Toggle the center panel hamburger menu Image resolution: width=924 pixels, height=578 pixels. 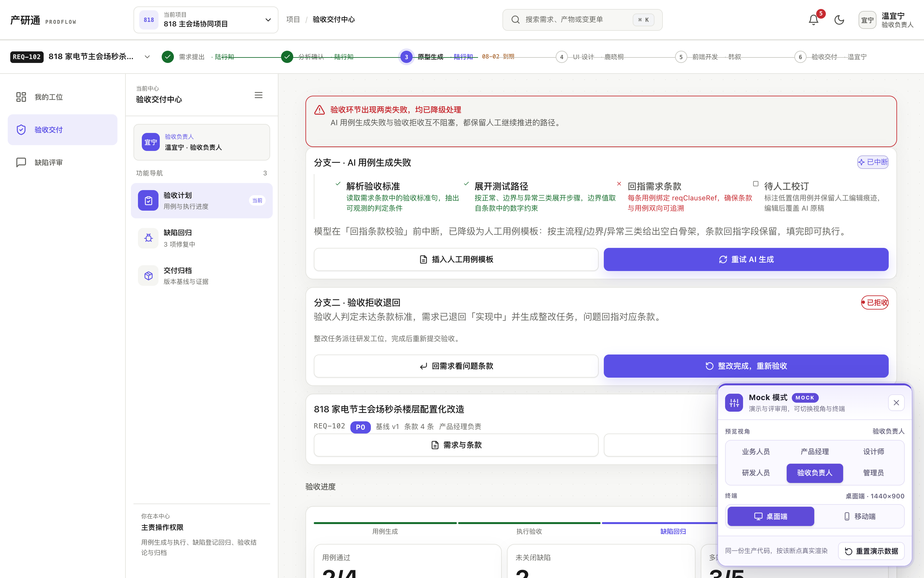coord(259,95)
